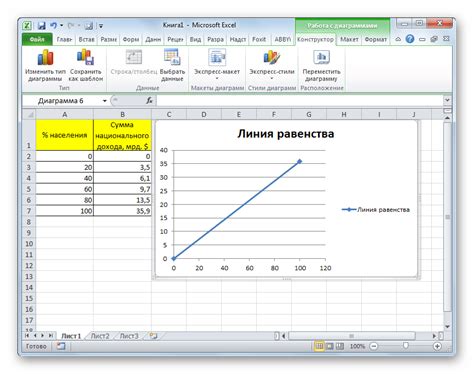Select the cell containing 60 in column A
Screen dimensions: 474x374
point(64,189)
